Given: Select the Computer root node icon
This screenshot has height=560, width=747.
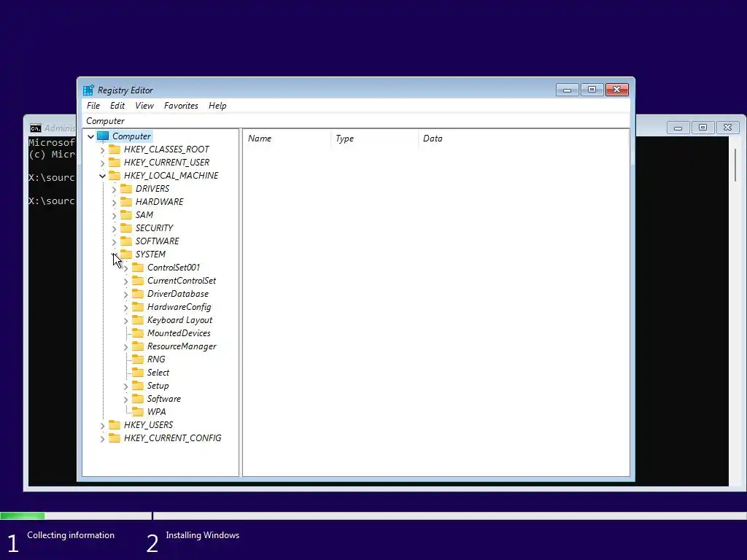Looking at the screenshot, I should [x=103, y=136].
